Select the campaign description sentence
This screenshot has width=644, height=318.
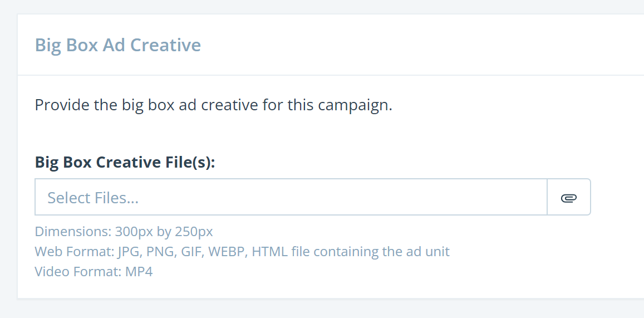tap(214, 105)
